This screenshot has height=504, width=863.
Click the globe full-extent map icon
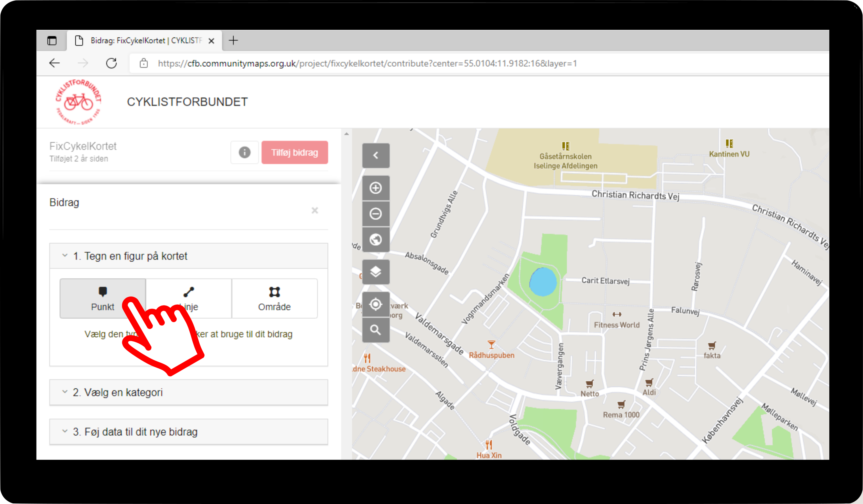(376, 240)
